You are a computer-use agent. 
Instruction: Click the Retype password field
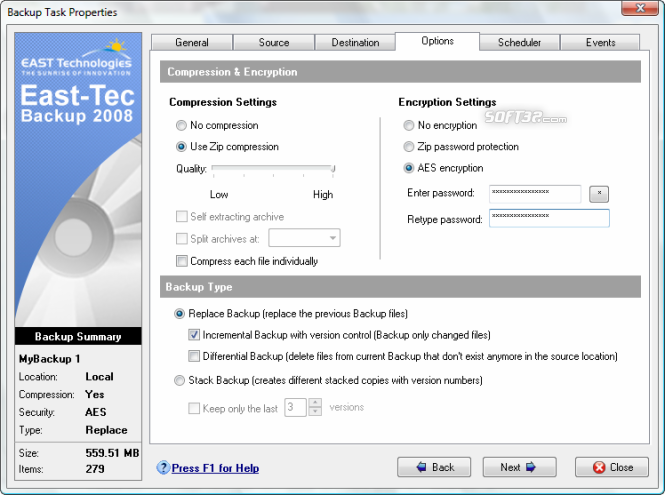[x=549, y=218]
